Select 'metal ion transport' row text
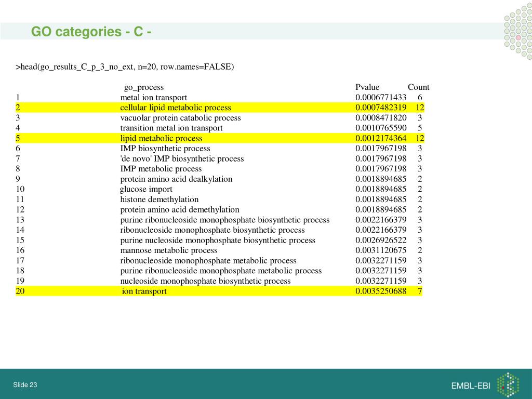Image resolution: width=532 pixels, height=399 pixels. 154,97
